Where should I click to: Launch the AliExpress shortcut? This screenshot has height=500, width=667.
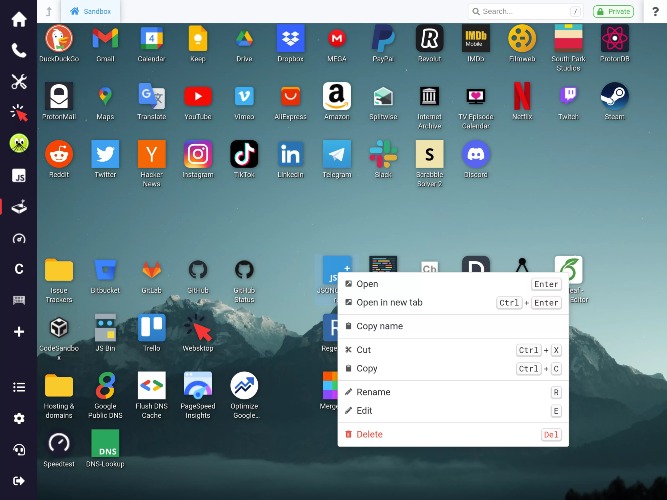tap(291, 96)
